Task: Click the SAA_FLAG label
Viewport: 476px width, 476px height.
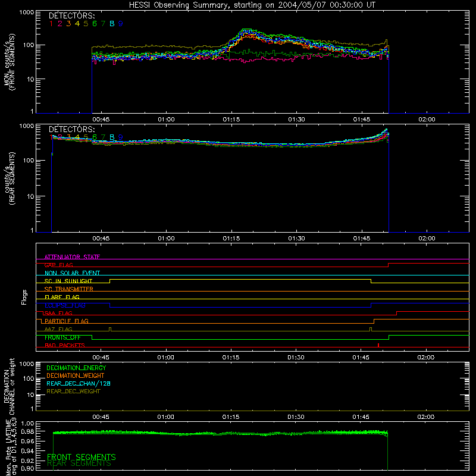Action: 58,313
